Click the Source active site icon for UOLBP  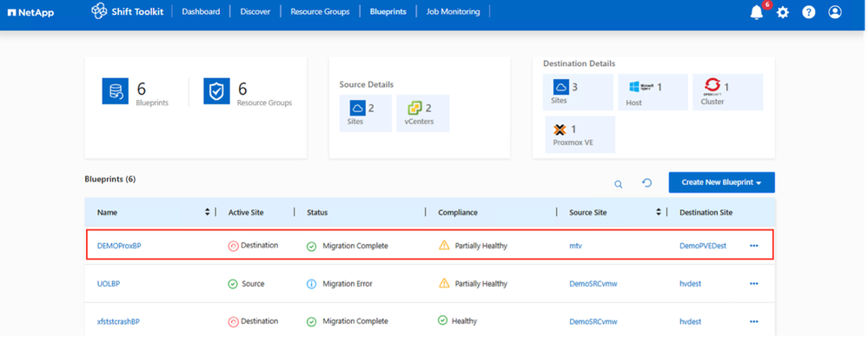click(x=234, y=284)
